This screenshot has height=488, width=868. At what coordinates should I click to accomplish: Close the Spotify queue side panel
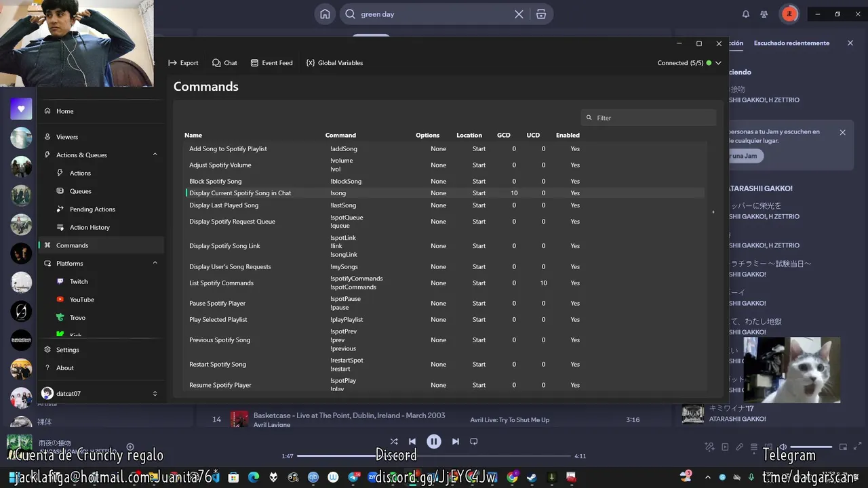(850, 43)
